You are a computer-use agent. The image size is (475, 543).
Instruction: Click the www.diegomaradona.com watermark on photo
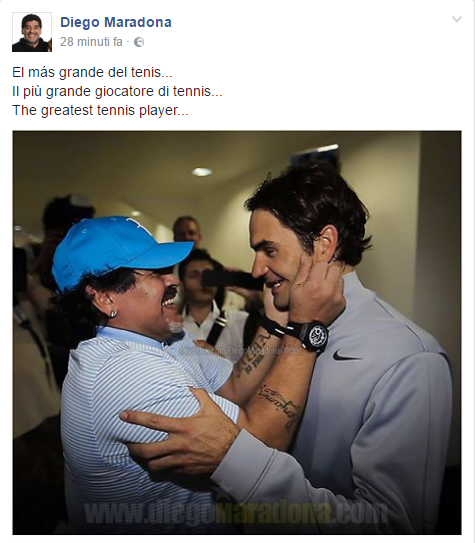(x=235, y=513)
